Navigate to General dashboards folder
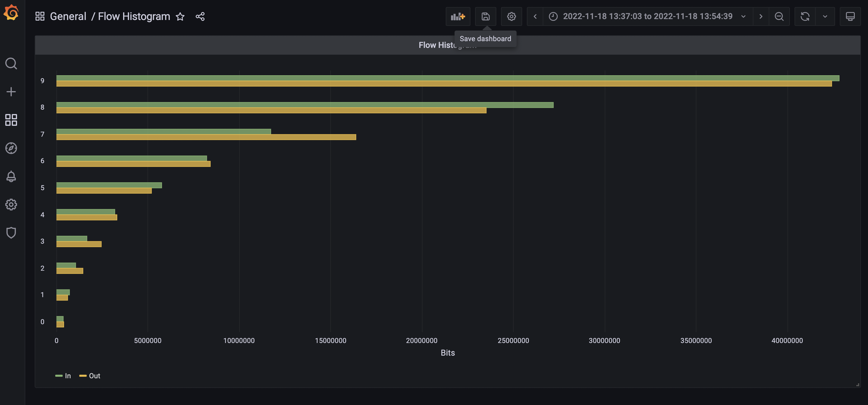 (x=68, y=16)
